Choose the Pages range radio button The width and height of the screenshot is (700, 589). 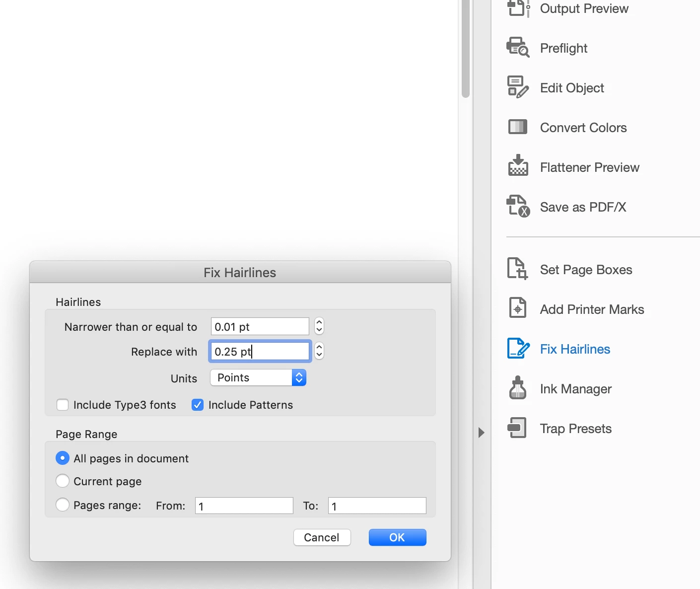[63, 505]
